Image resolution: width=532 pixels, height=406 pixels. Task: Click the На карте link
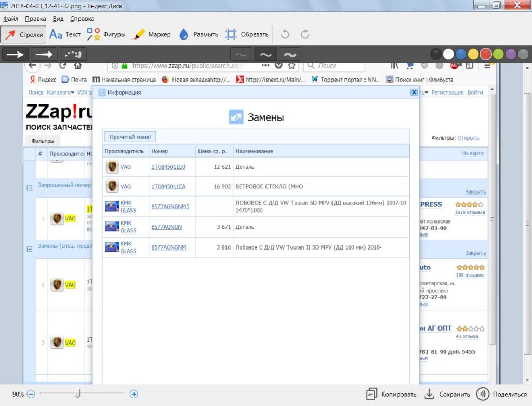tap(473, 153)
